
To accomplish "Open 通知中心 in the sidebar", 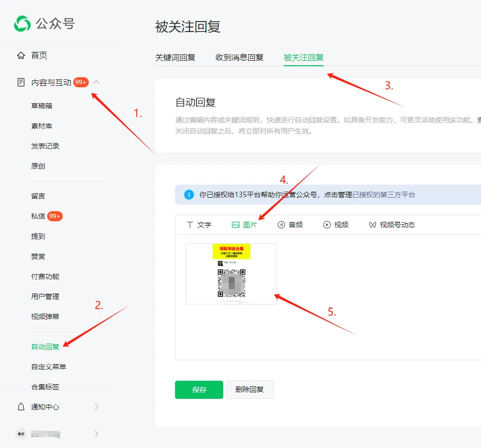I will click(45, 407).
